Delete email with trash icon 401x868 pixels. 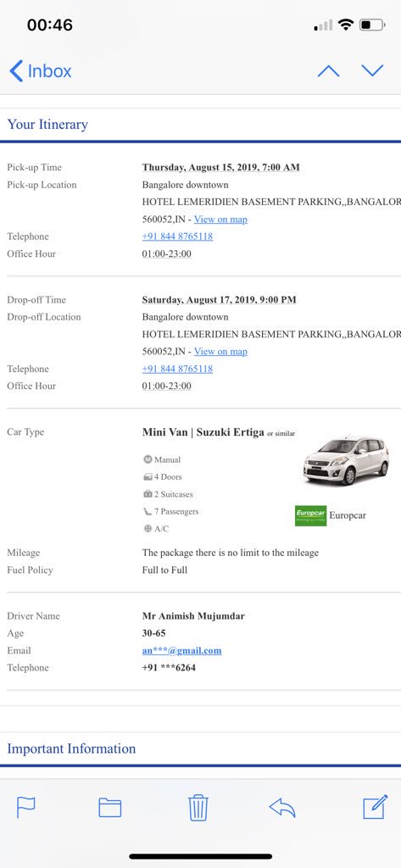198,807
